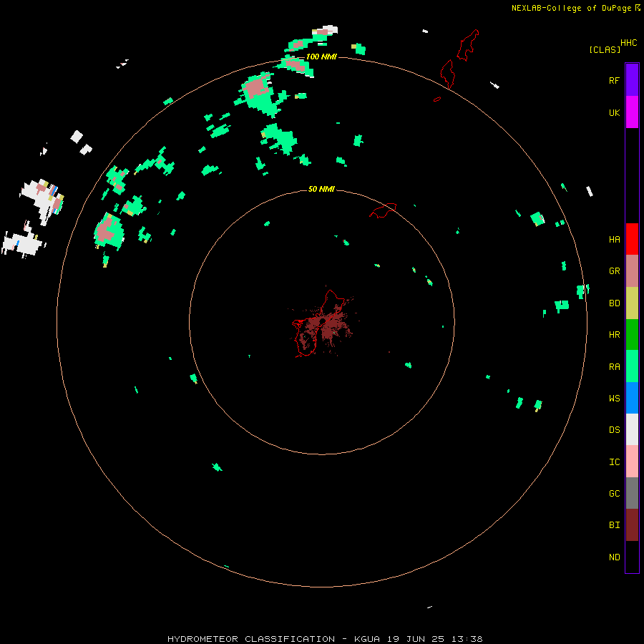Click the 50 NMI range ring label
Screen dimensions: 644x644
[321, 189]
